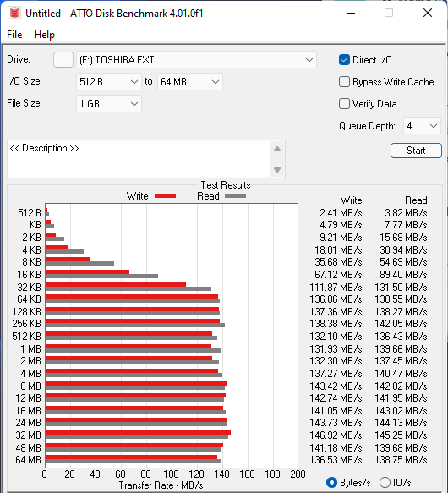This screenshot has width=448, height=493.
Task: Open the Queue Depth dropdown
Action: (x=422, y=126)
